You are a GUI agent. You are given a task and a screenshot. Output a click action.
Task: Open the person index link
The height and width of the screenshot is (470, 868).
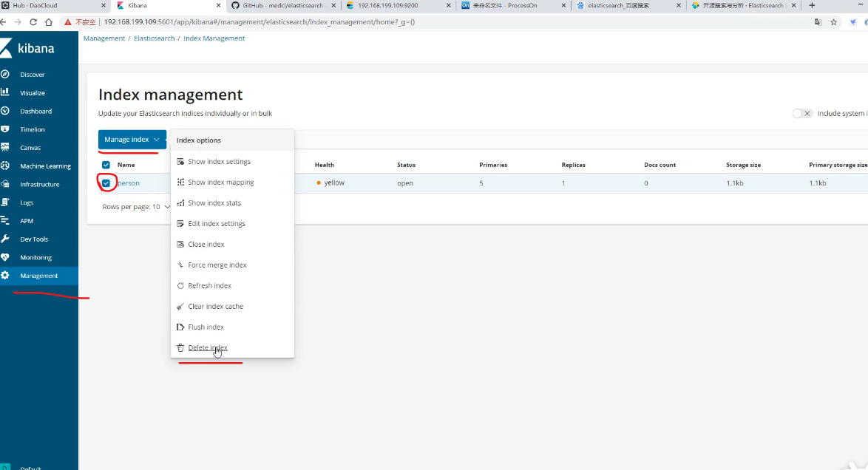(129, 183)
